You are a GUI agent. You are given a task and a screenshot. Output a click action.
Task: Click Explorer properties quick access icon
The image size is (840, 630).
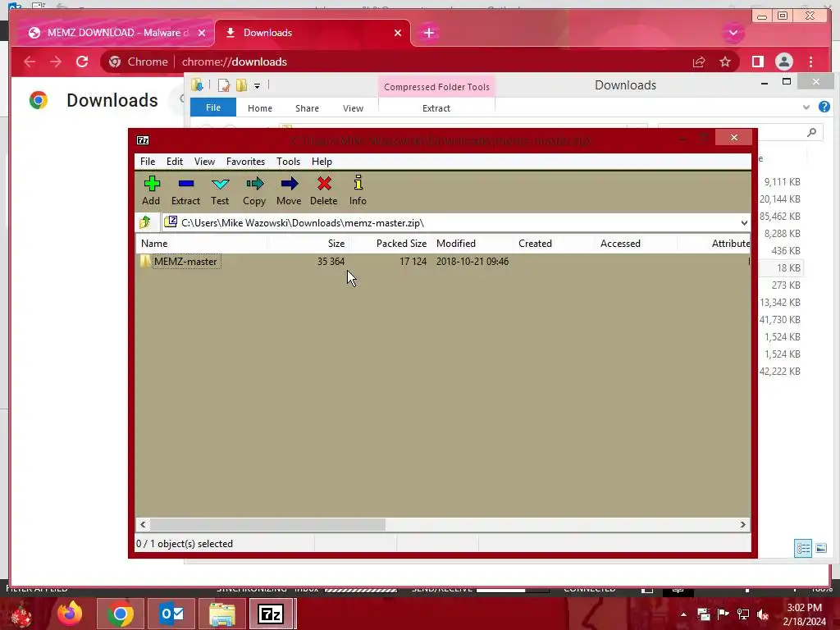click(223, 85)
